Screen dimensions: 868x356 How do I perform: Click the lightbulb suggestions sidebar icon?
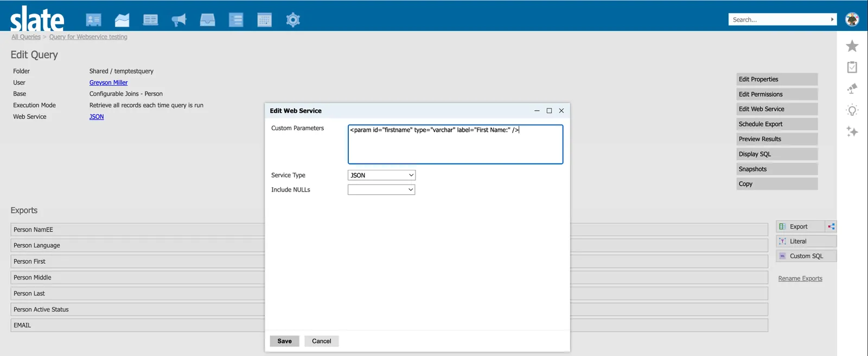(852, 110)
